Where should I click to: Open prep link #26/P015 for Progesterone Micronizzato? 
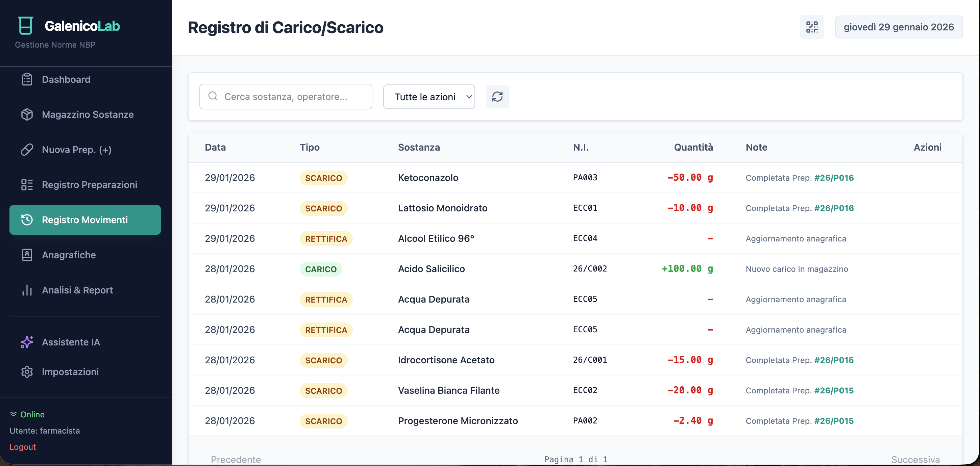(x=834, y=421)
